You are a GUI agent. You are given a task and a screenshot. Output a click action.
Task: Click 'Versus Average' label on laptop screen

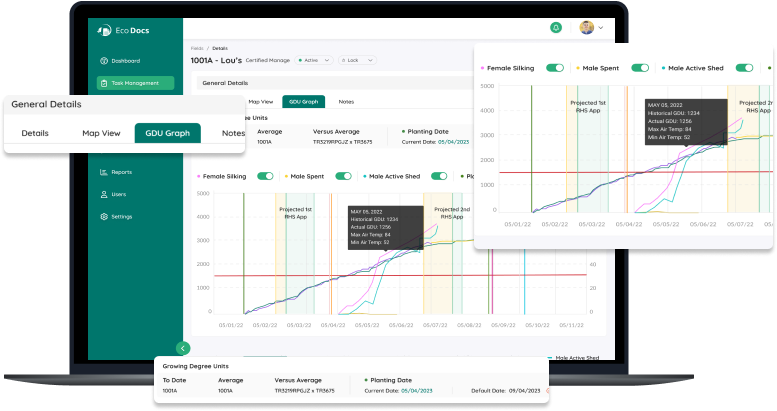click(336, 132)
